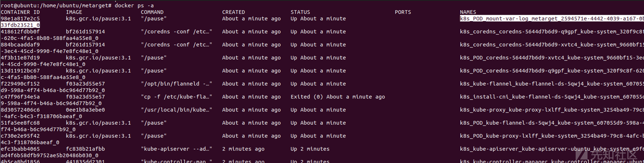Click the COMMAND column header
644x163 pixels.
[x=152, y=12]
